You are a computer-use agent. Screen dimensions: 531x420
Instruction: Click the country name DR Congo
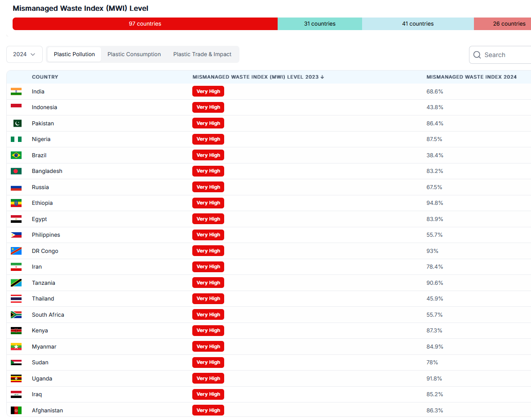[45, 251]
